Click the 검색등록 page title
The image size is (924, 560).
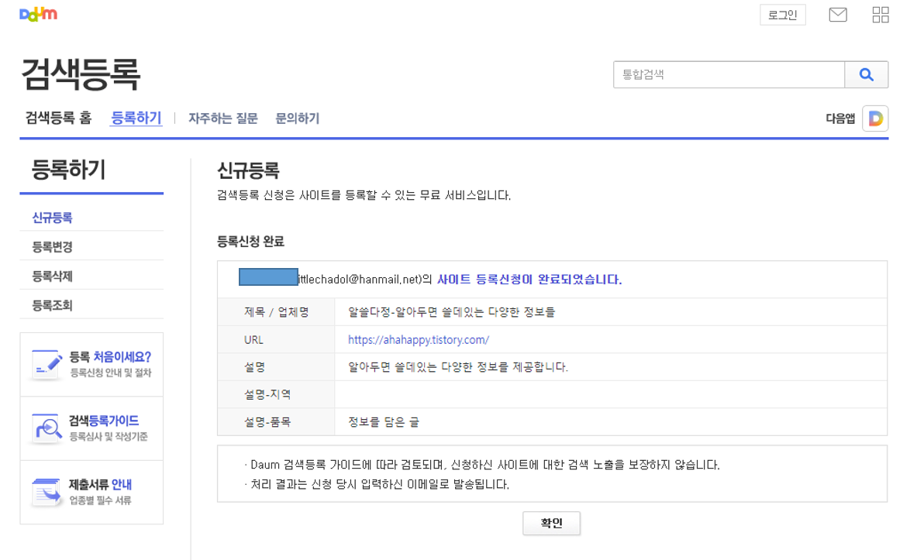[x=81, y=75]
